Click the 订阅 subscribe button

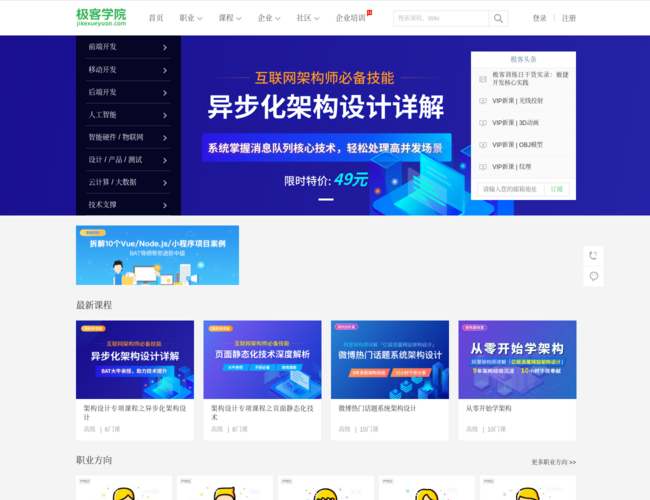557,189
